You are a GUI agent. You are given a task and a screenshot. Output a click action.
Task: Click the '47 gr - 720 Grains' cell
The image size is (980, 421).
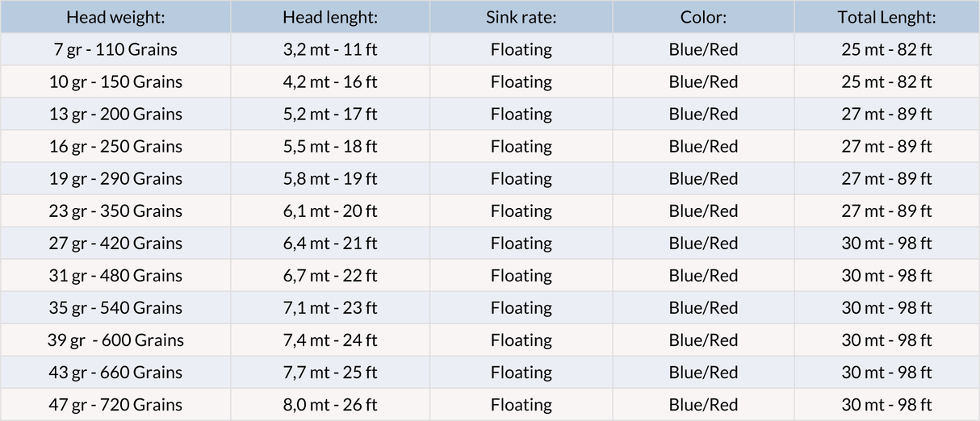pyautogui.click(x=115, y=404)
